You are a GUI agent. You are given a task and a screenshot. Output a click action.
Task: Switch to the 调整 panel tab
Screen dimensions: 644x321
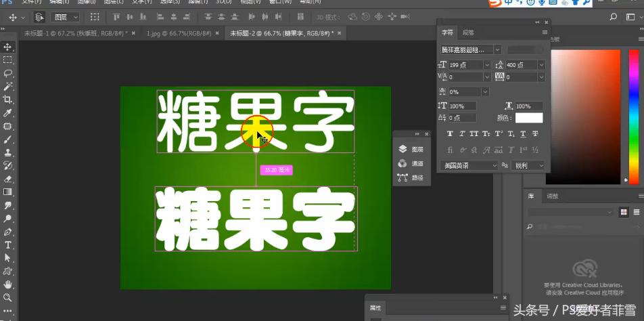pyautogui.click(x=553, y=196)
